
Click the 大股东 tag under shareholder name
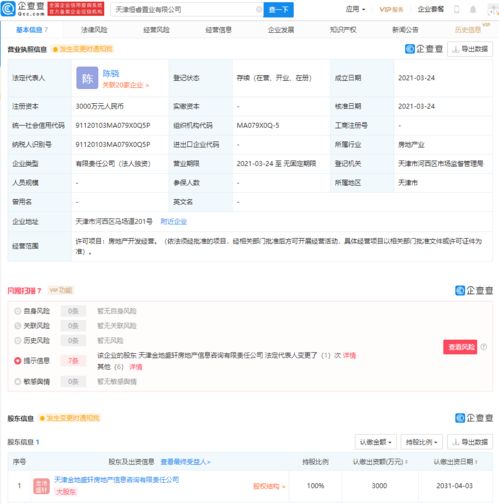66,492
